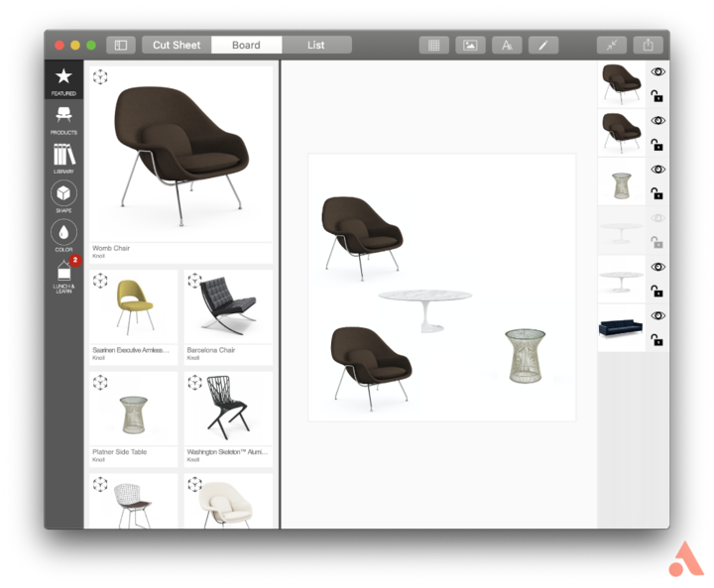Open the Lunch & Learn section
Image resolution: width=714 pixels, height=588 pixels.
coord(63,276)
